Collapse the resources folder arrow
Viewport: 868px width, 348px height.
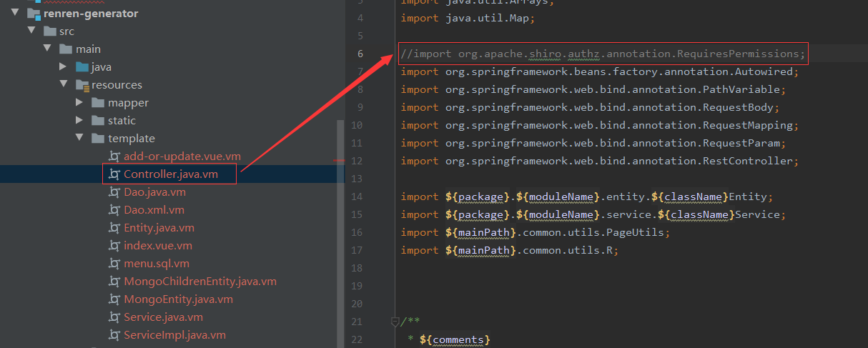pos(64,85)
